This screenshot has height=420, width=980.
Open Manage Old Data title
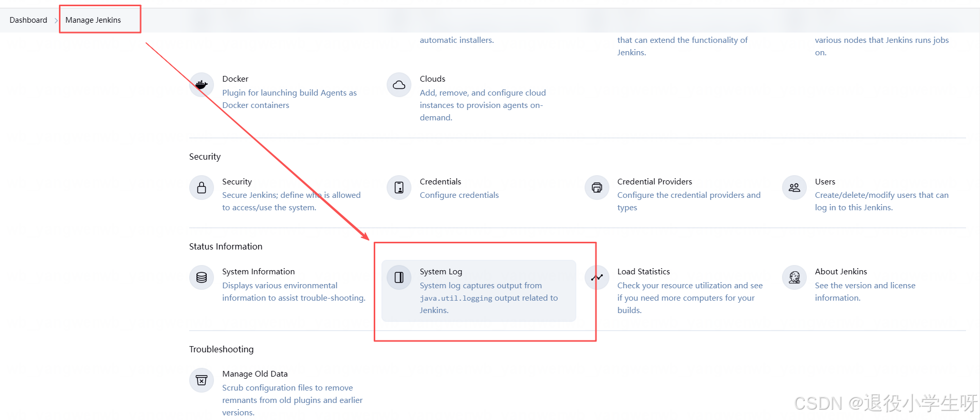point(255,374)
